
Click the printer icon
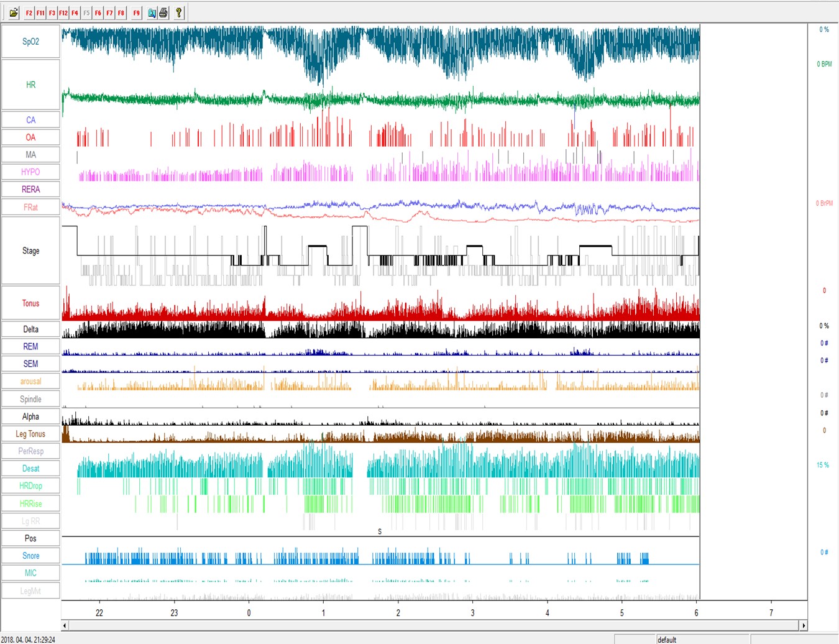point(163,13)
